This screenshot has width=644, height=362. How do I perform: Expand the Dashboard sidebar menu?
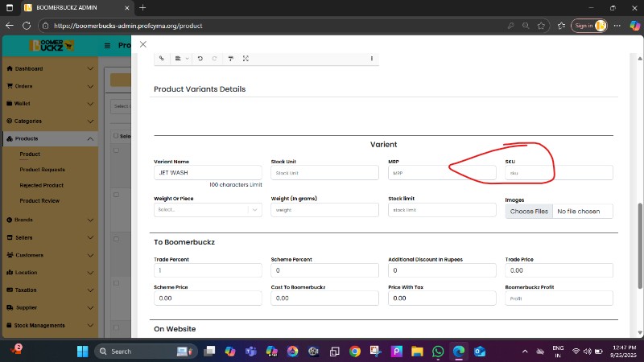pos(90,68)
